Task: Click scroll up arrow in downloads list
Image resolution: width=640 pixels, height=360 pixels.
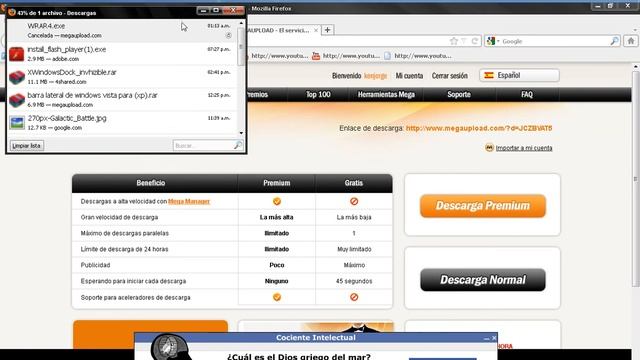Action: pyautogui.click(x=241, y=23)
